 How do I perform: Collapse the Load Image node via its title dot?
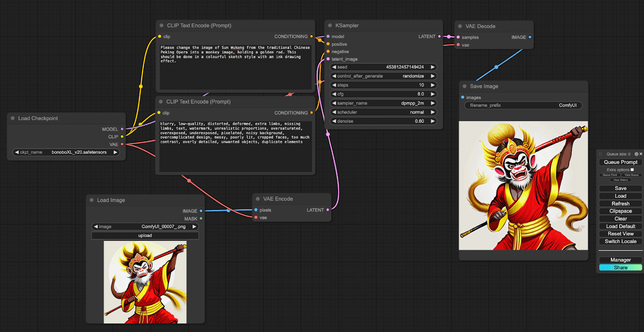(x=91, y=200)
